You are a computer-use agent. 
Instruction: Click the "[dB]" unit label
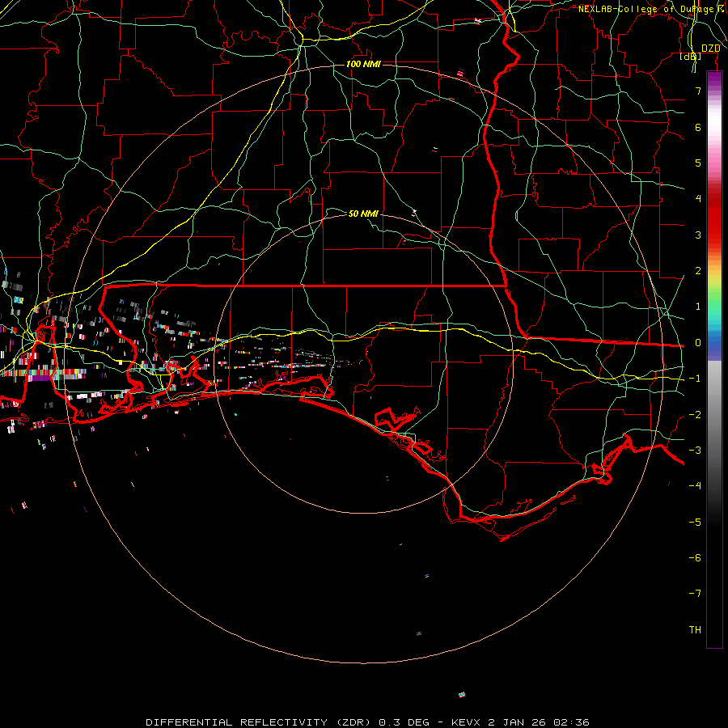691,57
